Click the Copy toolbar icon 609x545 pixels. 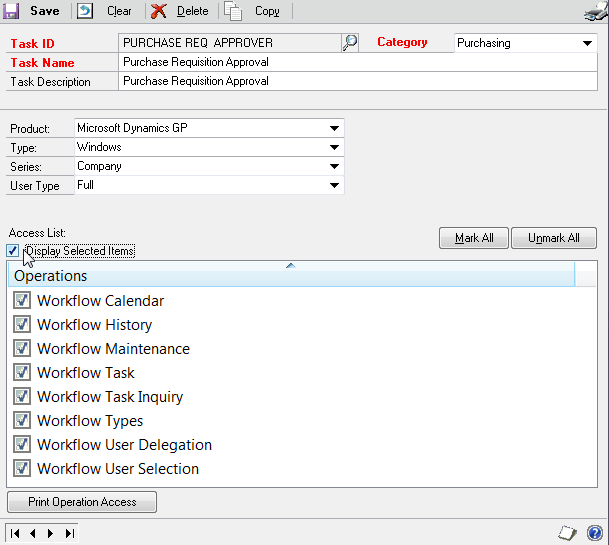[233, 11]
